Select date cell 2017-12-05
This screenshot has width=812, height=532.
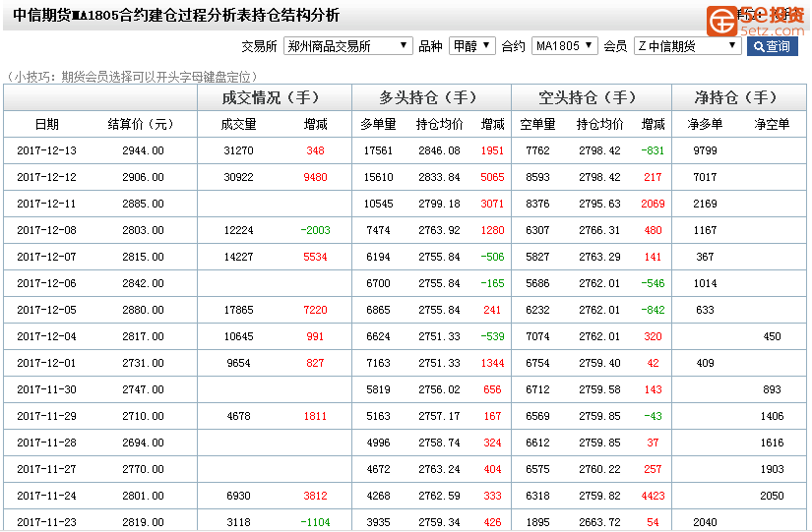pos(46,310)
